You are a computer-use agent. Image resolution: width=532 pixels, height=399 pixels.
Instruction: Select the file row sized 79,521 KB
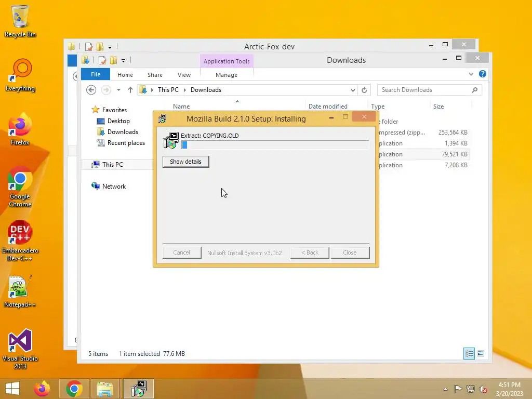[x=424, y=154]
